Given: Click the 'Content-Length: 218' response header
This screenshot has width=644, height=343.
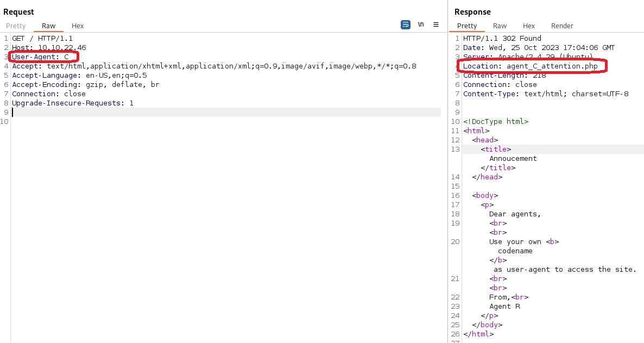Looking at the screenshot, I should [x=504, y=75].
